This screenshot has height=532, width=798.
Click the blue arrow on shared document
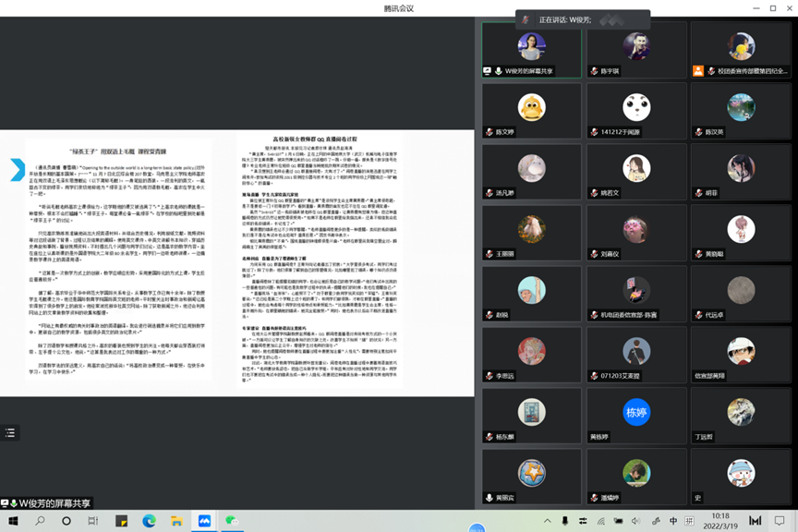(x=18, y=170)
